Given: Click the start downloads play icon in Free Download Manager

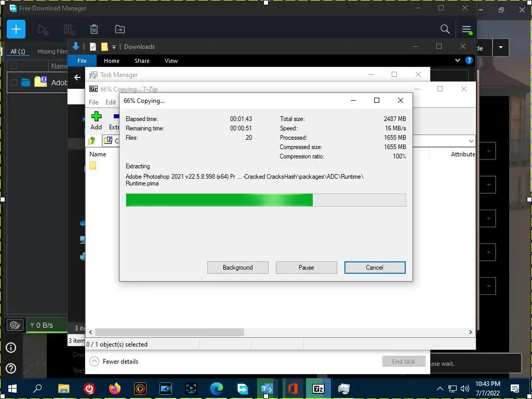Looking at the screenshot, I should pos(43,30).
